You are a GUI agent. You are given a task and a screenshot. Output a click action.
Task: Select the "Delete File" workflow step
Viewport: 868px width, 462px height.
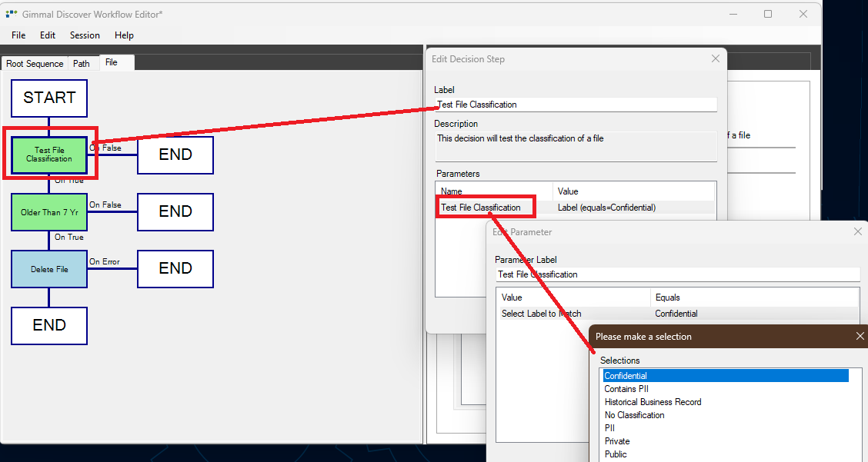[x=48, y=269]
